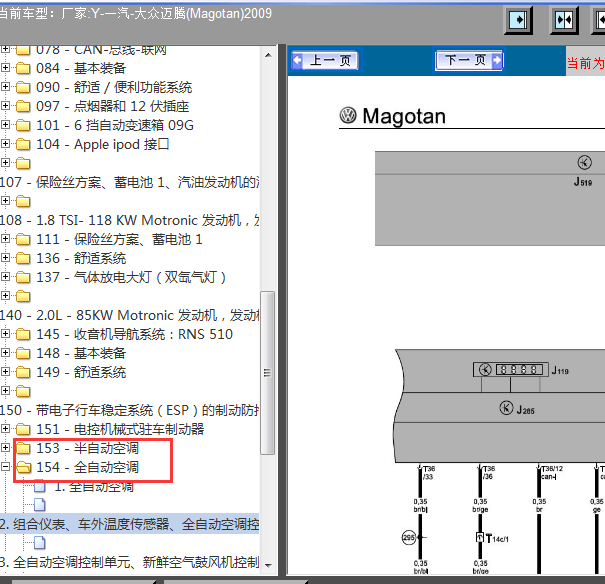Open 2. 组合仪表、车外温度传感器 page
The image size is (605, 584).
tap(130, 524)
